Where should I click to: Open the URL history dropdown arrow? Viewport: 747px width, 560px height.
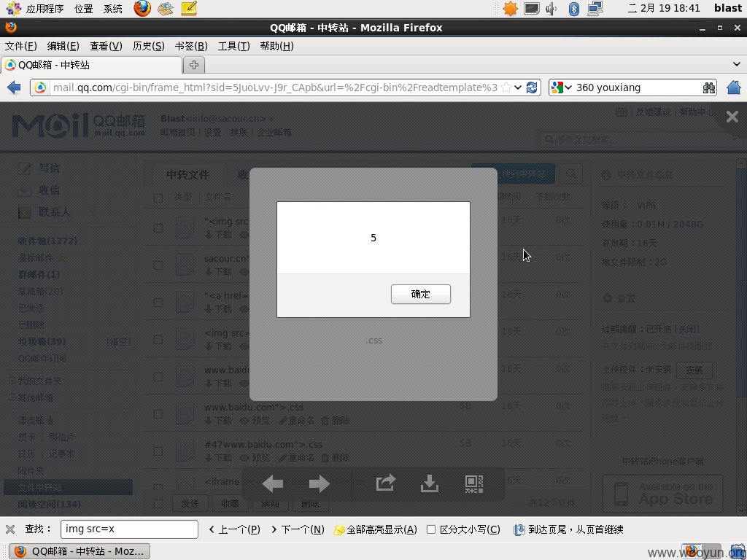point(518,87)
